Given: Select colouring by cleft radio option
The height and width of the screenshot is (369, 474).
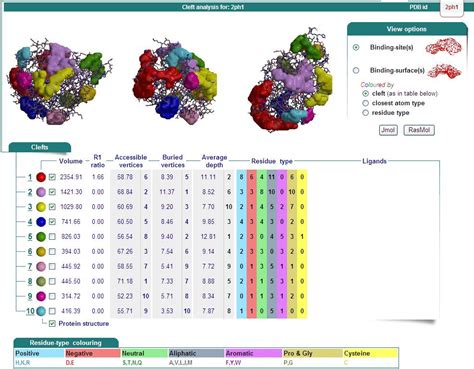Looking at the screenshot, I should 365,94.
